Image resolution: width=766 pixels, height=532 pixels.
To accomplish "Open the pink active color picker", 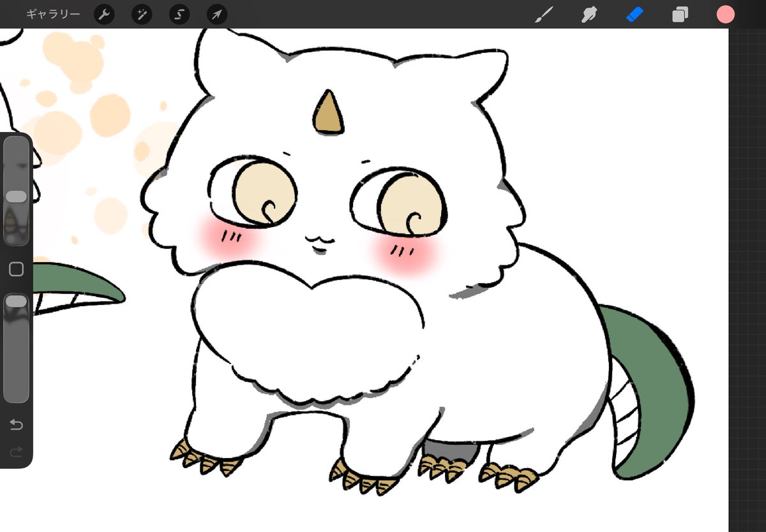I will click(725, 14).
